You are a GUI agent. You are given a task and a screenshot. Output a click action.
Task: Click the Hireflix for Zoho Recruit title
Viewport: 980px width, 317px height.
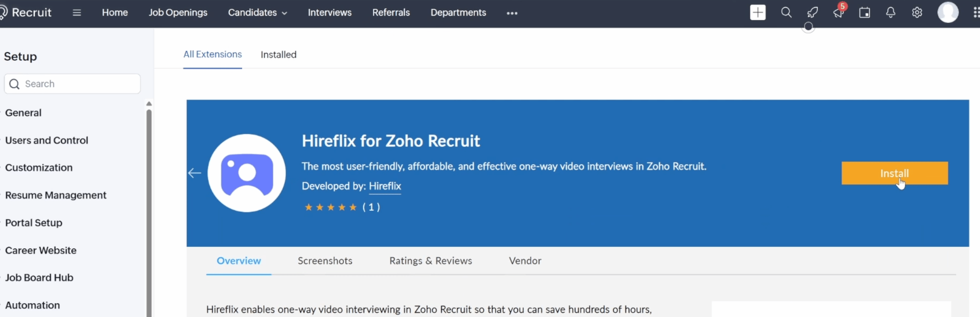[391, 141]
